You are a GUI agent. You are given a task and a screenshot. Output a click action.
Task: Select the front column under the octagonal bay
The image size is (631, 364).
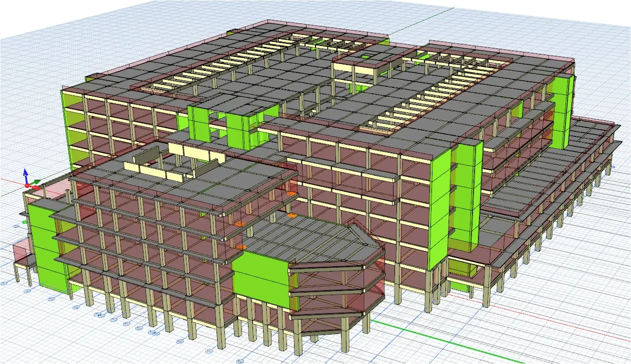[345, 339]
